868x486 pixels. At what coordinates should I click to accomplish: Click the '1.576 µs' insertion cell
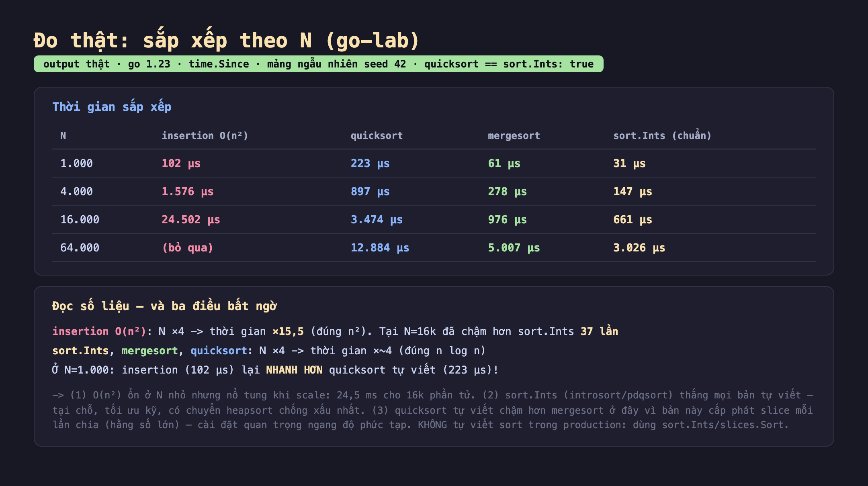[187, 192]
